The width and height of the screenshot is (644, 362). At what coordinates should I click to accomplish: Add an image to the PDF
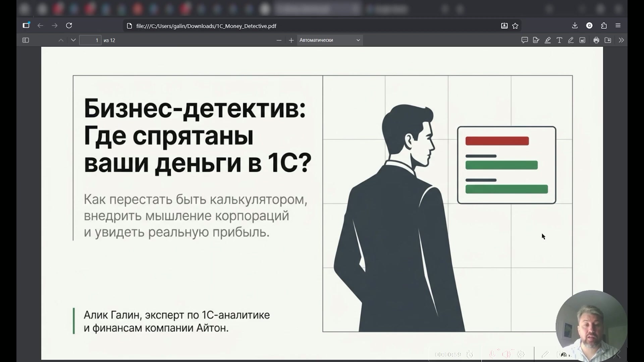(x=582, y=40)
